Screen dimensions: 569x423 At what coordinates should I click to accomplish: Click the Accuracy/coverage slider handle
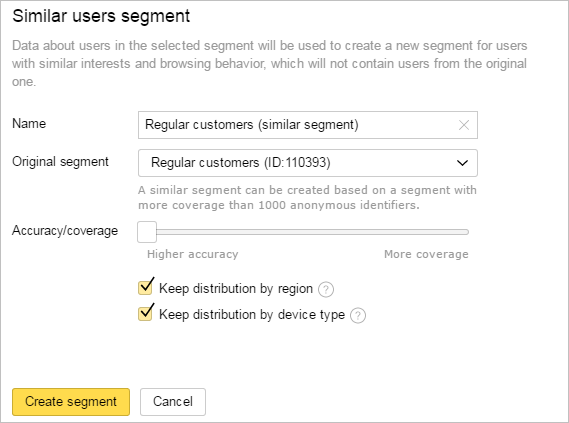147,232
